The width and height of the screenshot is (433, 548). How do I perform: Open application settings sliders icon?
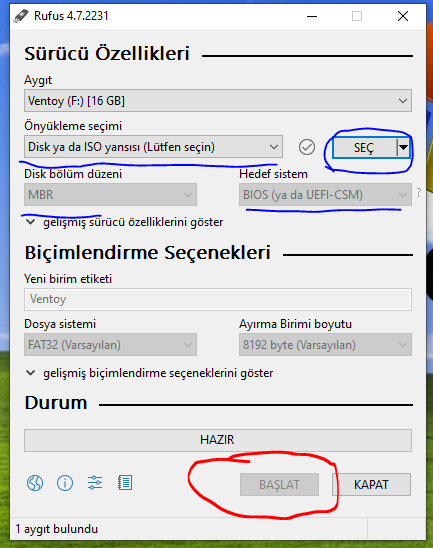coord(95,483)
